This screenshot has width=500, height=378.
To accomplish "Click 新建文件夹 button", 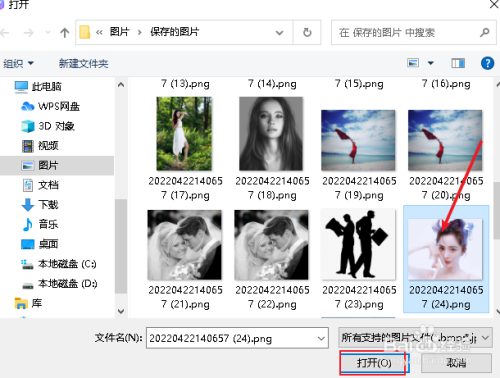I will [83, 63].
